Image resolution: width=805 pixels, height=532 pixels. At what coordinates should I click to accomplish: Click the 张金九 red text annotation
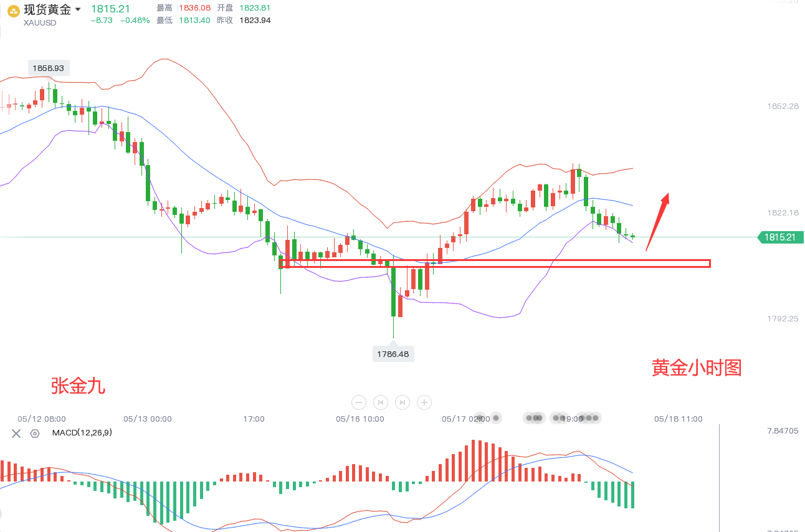pyautogui.click(x=78, y=386)
